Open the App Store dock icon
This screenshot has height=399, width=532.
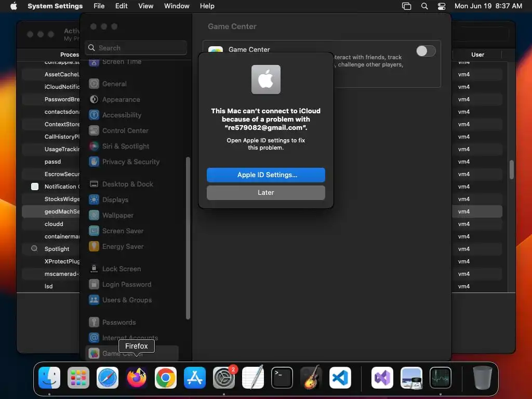[195, 377]
